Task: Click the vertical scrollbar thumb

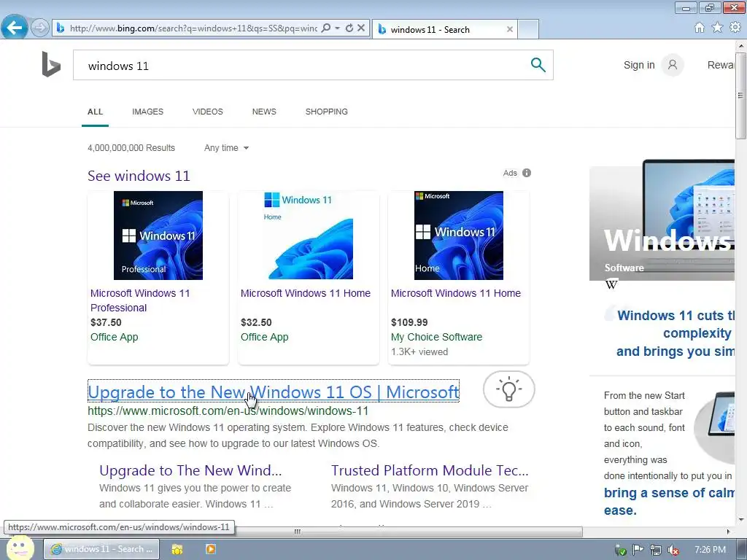Action: pyautogui.click(x=741, y=96)
